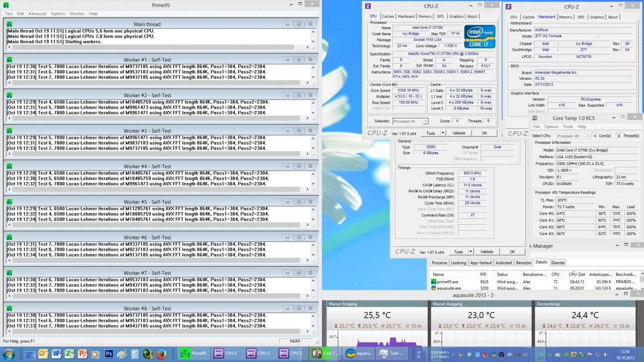Click Tools button in CPU-Z CPU window
Screen dimensions: 644x362
pos(430,133)
